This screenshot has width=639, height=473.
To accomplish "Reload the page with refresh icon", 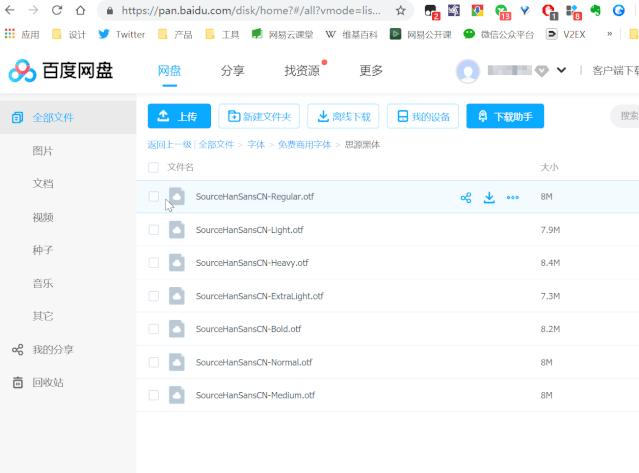I will click(x=57, y=10).
